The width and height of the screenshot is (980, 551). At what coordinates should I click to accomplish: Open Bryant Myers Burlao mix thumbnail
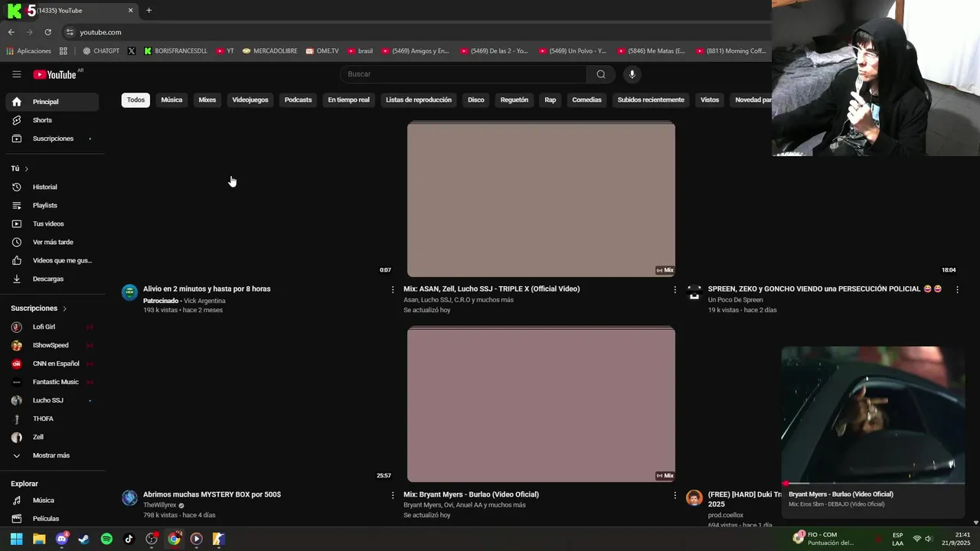click(541, 405)
